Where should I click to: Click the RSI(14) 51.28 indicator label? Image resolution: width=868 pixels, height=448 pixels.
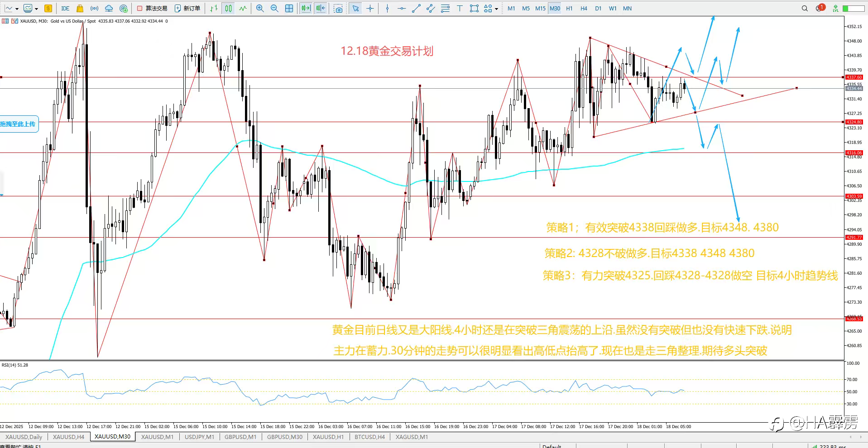(x=15, y=365)
